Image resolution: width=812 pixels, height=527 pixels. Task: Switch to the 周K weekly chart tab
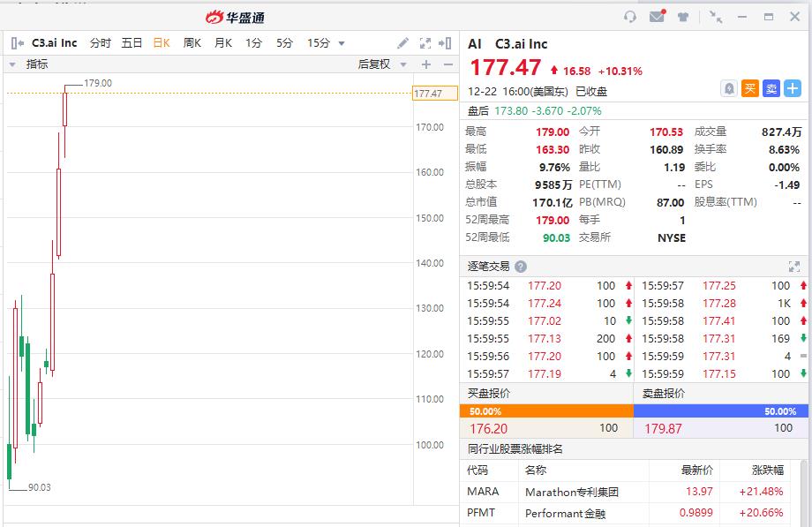[x=192, y=43]
